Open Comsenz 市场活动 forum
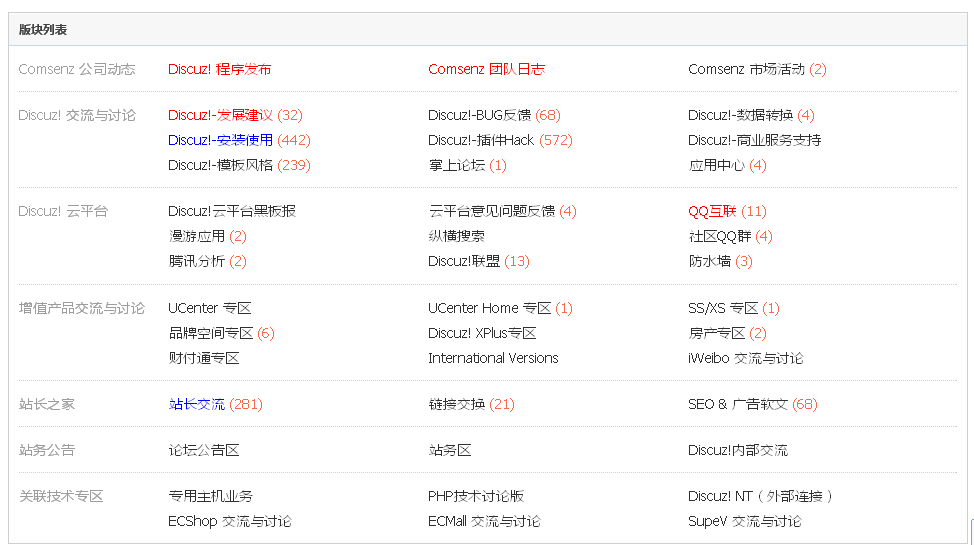This screenshot has width=974, height=545. [x=746, y=69]
